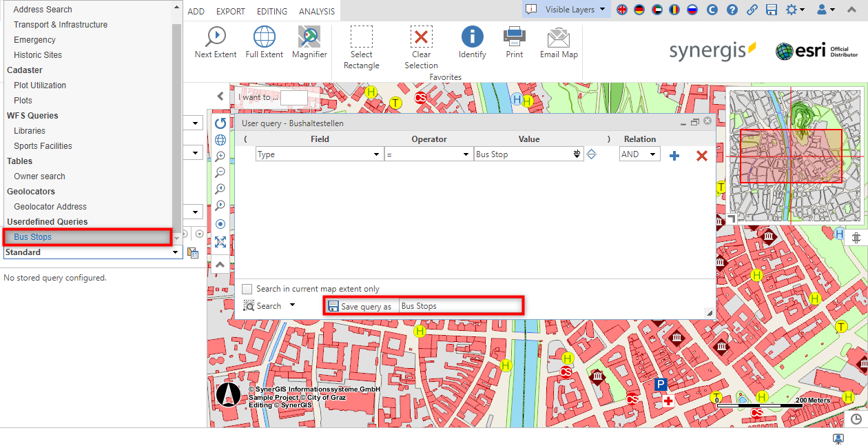
Task: Enable Search in current map extent only
Action: (247, 289)
